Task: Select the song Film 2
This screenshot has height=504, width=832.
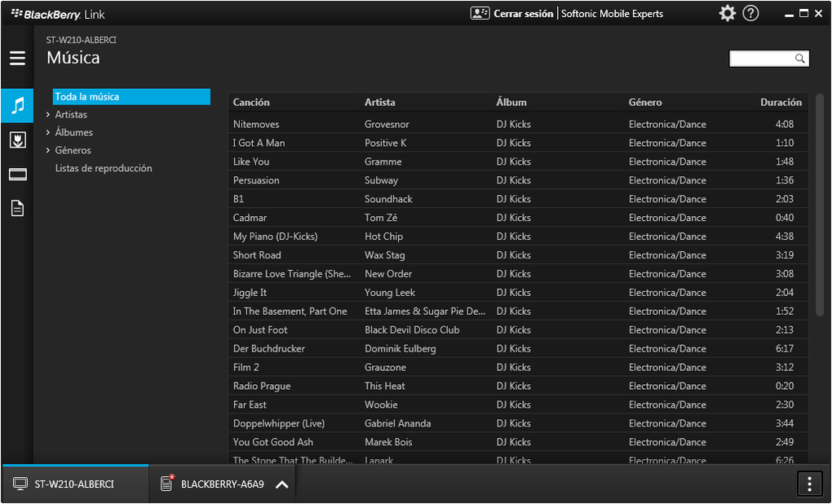Action: pos(246,367)
